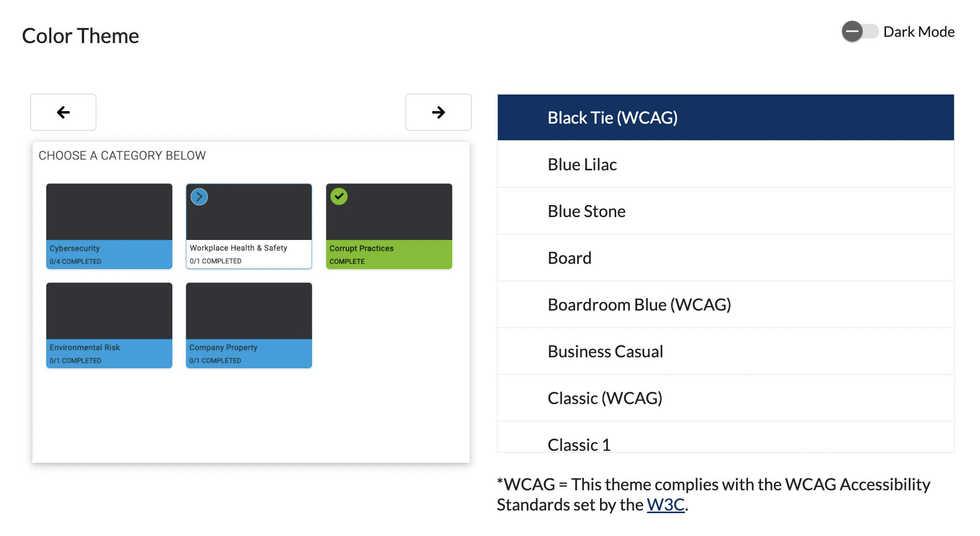This screenshot has width=980, height=536.
Task: Select the Black Tie (WCAG) theme
Action: (x=725, y=118)
